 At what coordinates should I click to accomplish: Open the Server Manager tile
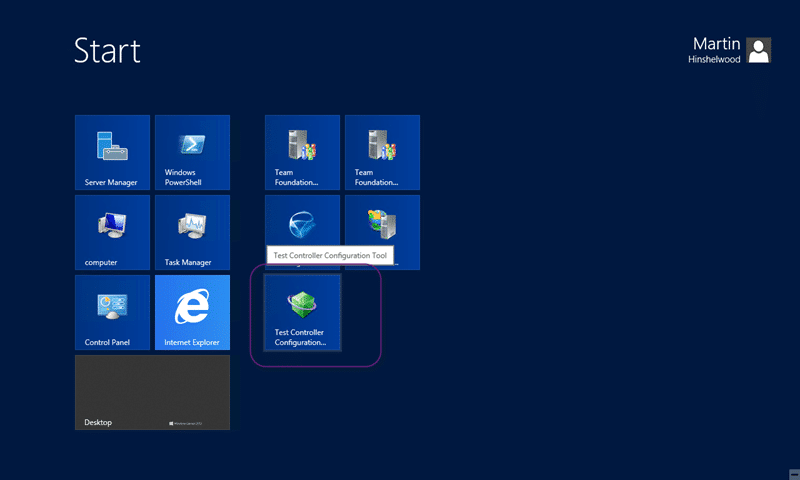click(x=112, y=153)
